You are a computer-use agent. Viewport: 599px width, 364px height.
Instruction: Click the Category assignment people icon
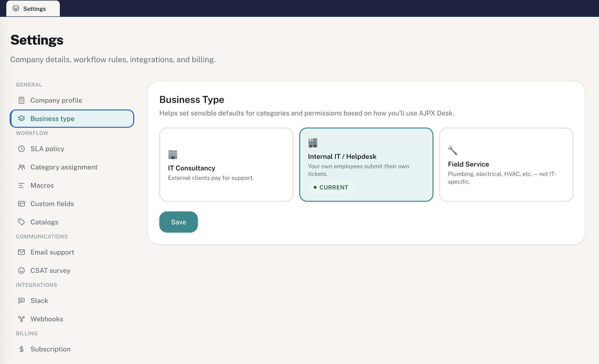click(x=21, y=167)
